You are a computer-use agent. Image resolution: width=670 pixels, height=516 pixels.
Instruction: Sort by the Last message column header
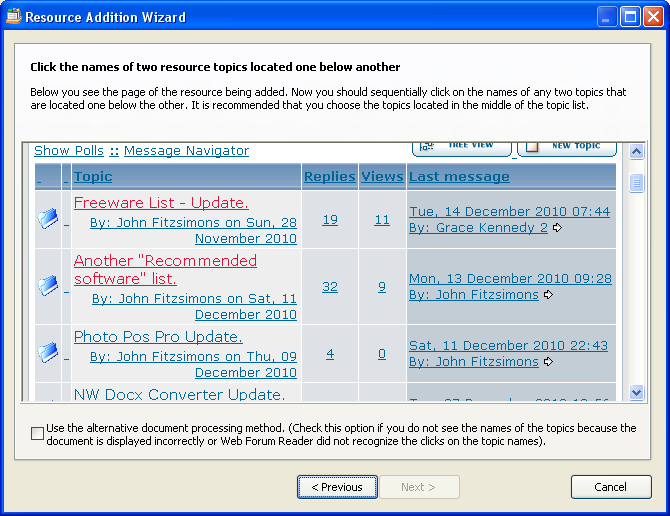[x=459, y=177]
